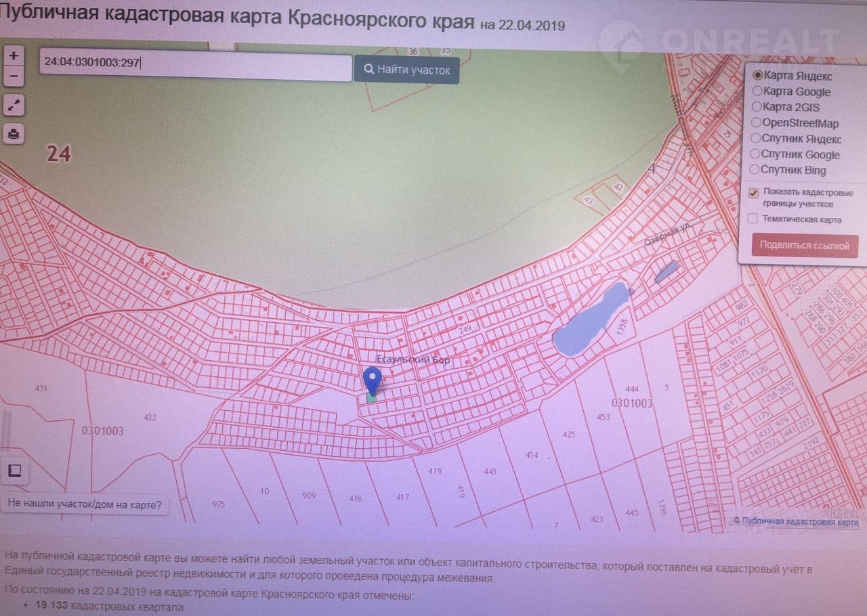Open the map legend icon
Screen dimensions: 867x616
tap(15, 470)
